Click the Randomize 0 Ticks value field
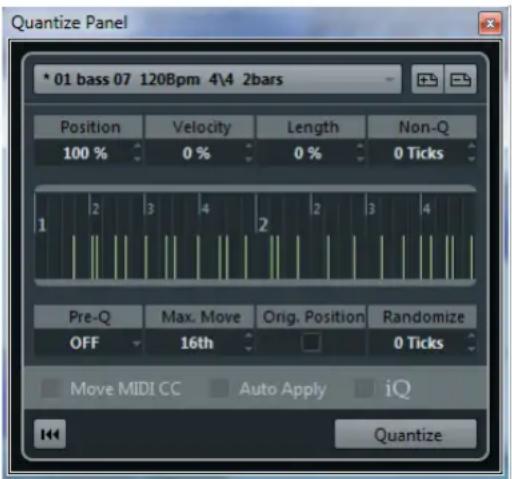 (419, 343)
